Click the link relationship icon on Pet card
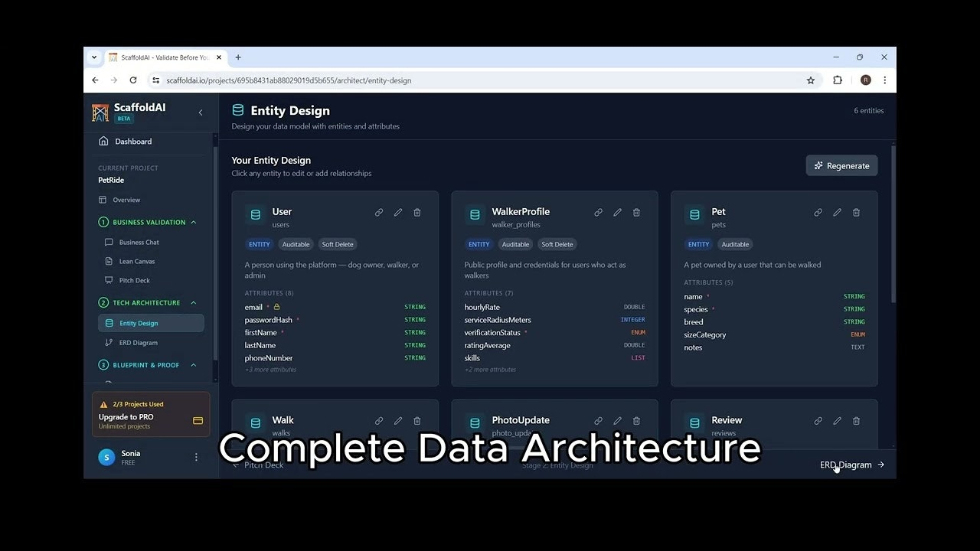The image size is (980, 551). tap(818, 213)
